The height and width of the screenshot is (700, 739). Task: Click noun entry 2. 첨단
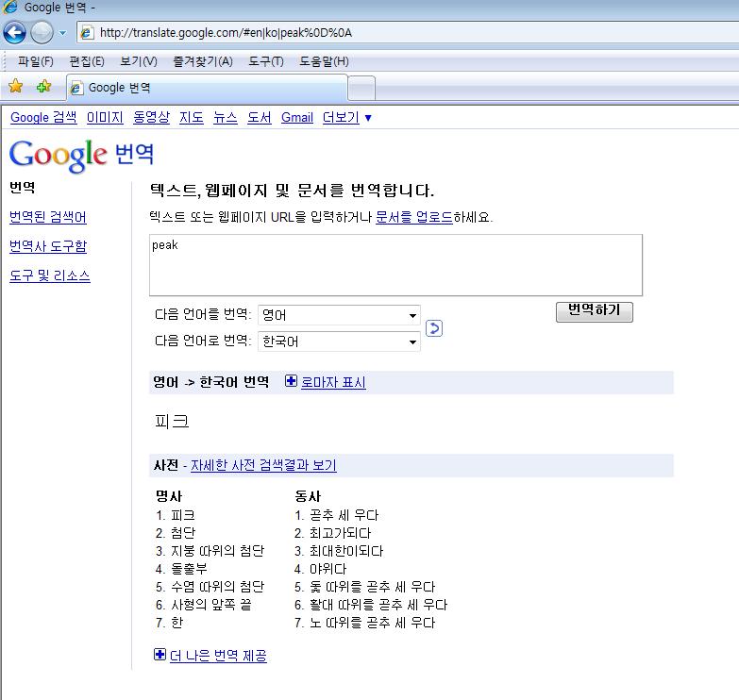(176, 533)
